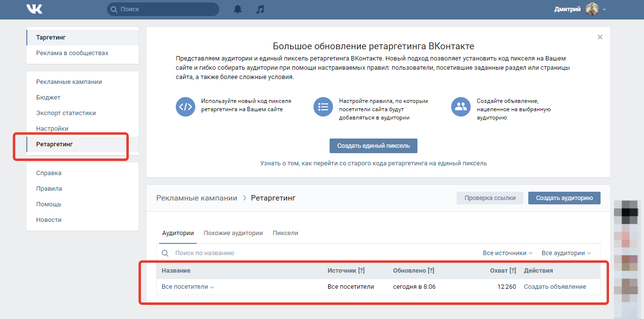Click the Создать аудиторию button
The width and height of the screenshot is (644, 319).
point(564,198)
